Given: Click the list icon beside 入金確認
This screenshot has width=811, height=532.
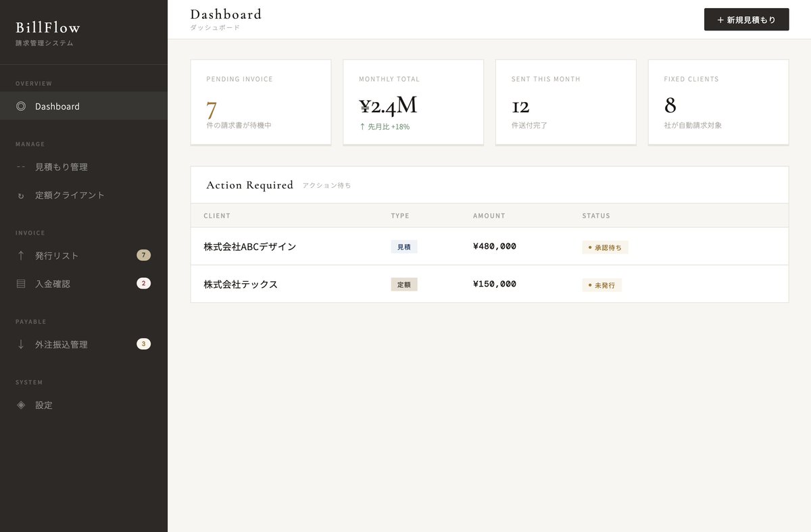Looking at the screenshot, I should tap(21, 284).
